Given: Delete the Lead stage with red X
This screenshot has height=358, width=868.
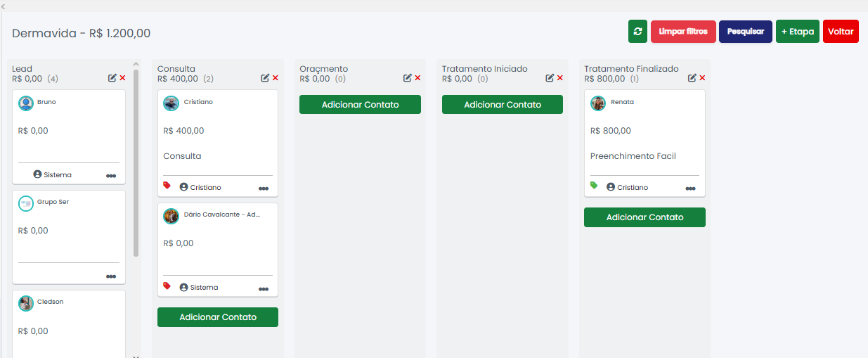Looking at the screenshot, I should click(x=122, y=78).
